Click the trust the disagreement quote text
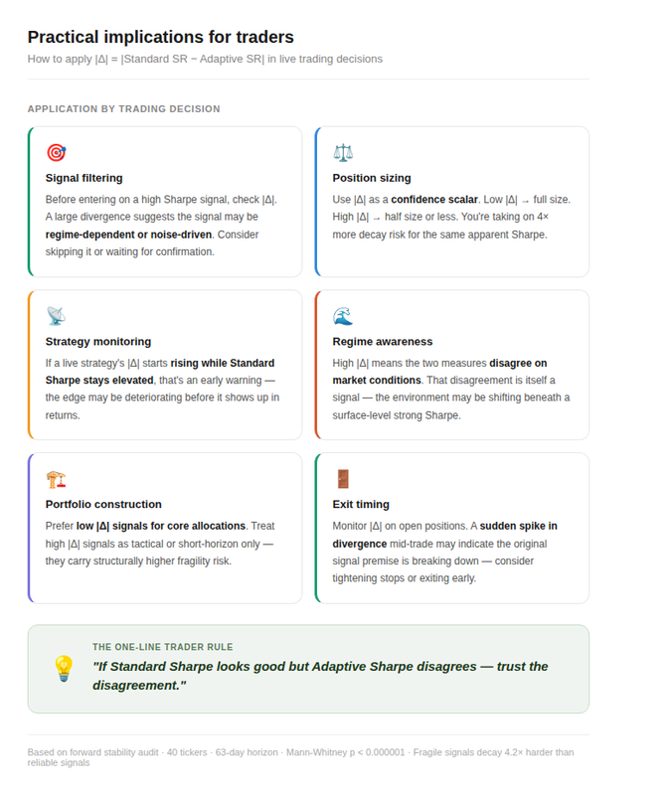The width and height of the screenshot is (672, 795). 320,676
